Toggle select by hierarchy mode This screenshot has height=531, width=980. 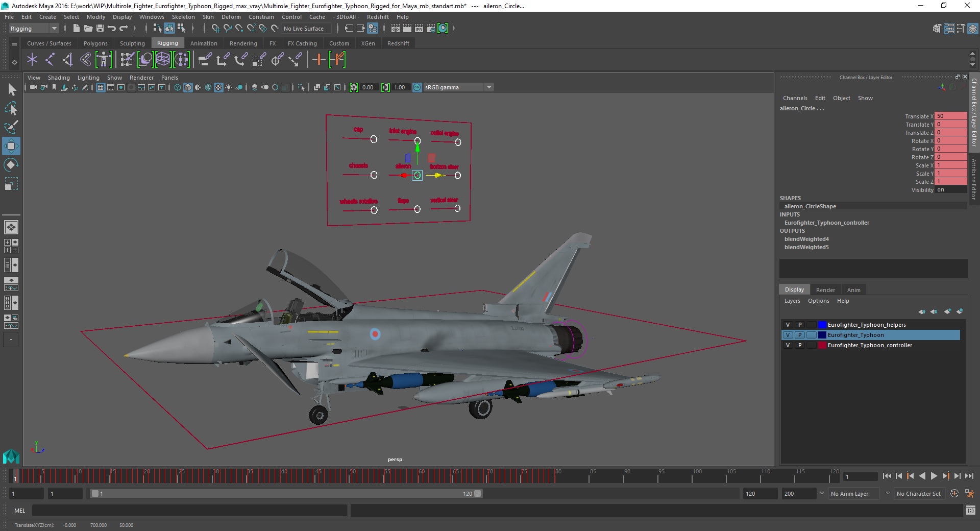[x=157, y=29]
